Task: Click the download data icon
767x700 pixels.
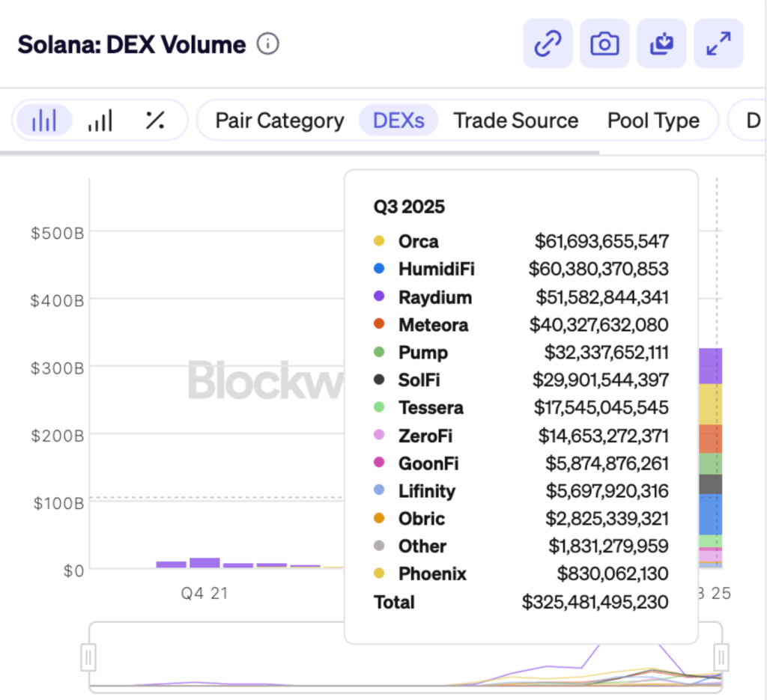Action: pos(661,44)
